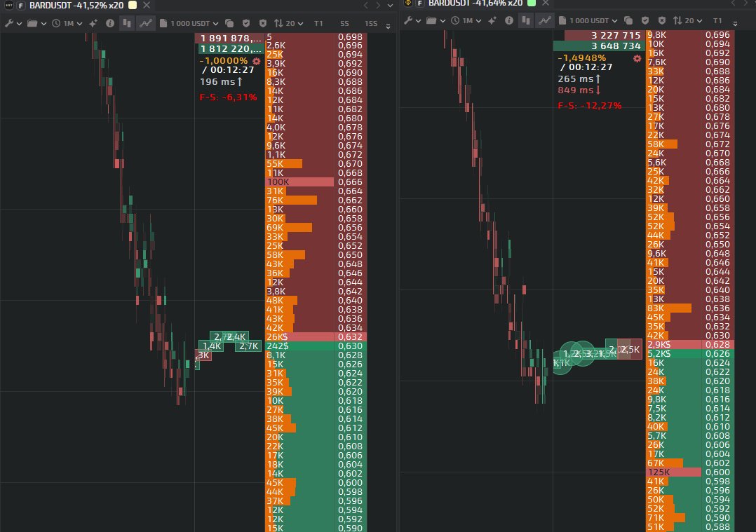Image resolution: width=756 pixels, height=532 pixels.
Task: Select the BARDUSDT -41,52% x20 tab
Action: tap(76, 6)
